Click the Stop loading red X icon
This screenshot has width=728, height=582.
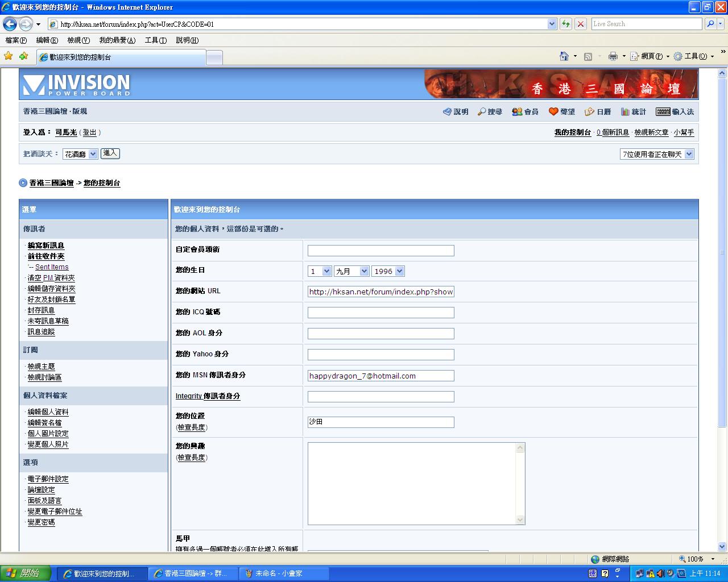(580, 24)
